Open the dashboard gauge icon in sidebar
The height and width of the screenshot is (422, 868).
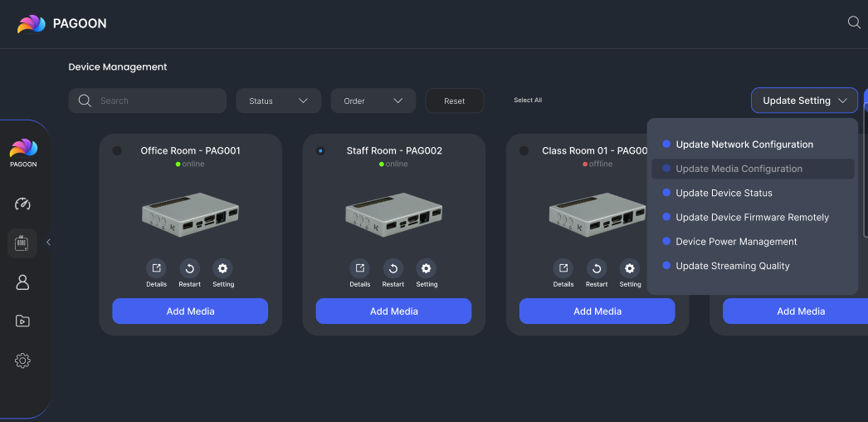point(22,204)
